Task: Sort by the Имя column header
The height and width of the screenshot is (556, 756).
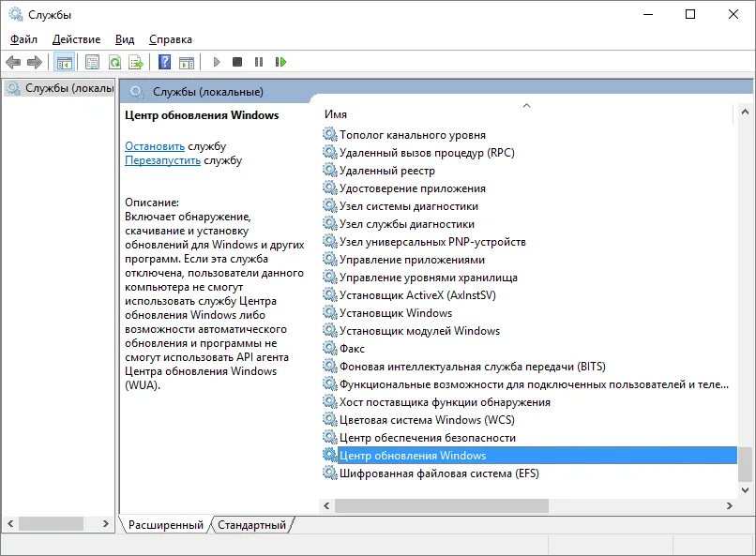Action: point(526,114)
